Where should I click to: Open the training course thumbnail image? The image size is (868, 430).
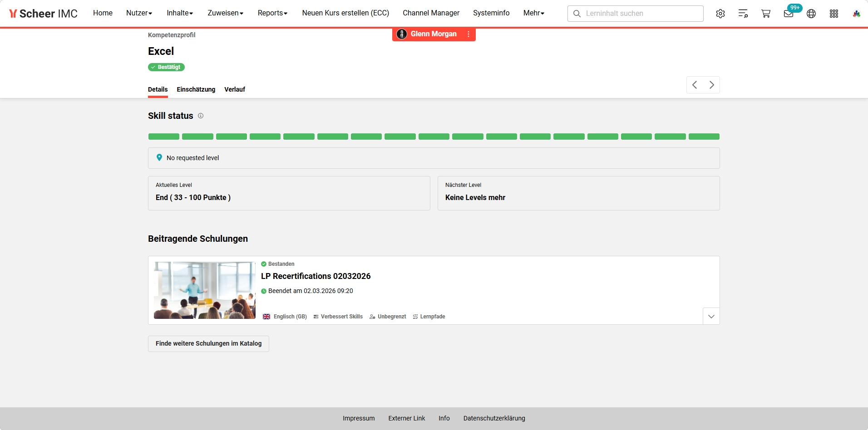pyautogui.click(x=205, y=290)
